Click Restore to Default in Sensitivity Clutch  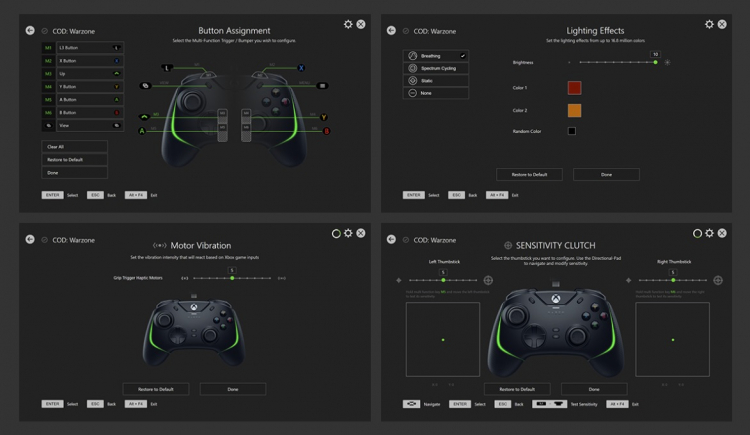pos(516,389)
